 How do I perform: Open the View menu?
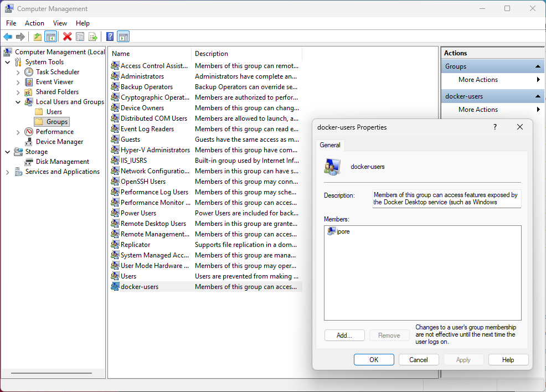pos(60,23)
